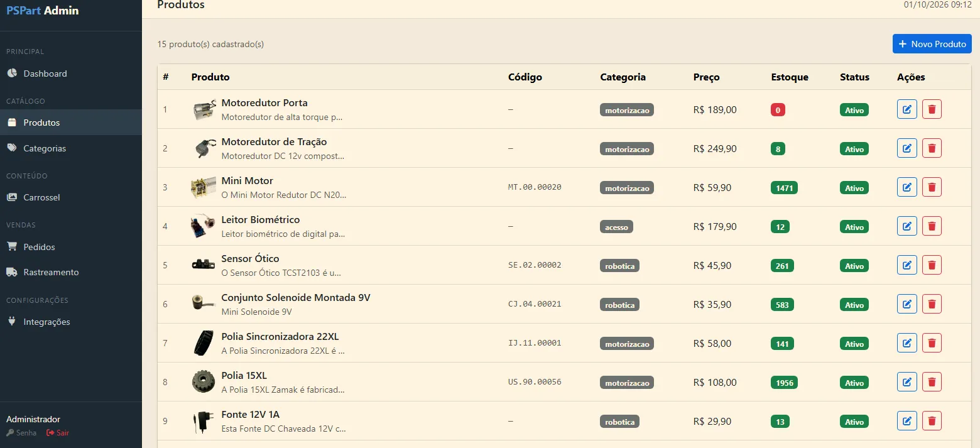This screenshot has height=448, width=980.
Task: Click the code US.90.00056
Action: (535, 382)
